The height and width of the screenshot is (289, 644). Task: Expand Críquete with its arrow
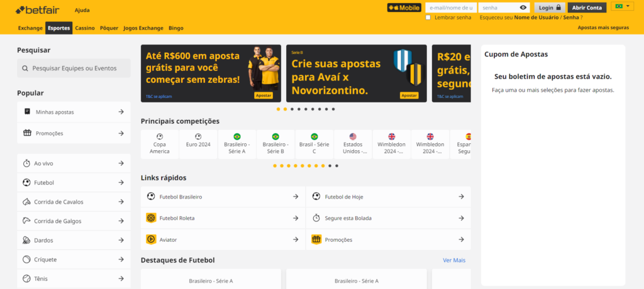[121, 259]
